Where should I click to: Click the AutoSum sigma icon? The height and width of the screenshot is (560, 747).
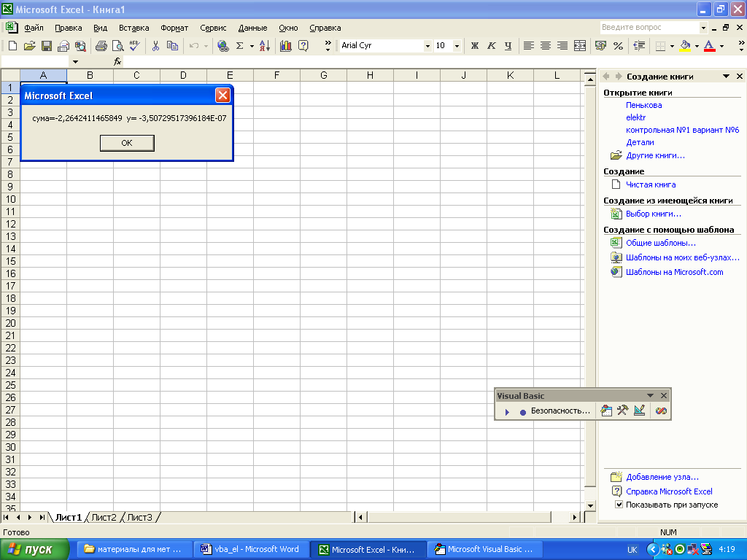click(x=239, y=46)
